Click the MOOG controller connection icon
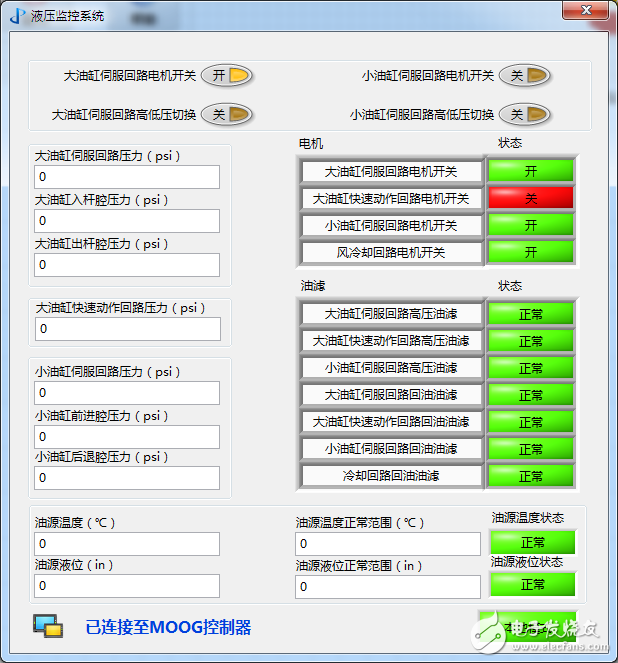The width and height of the screenshot is (618, 663). [x=47, y=626]
